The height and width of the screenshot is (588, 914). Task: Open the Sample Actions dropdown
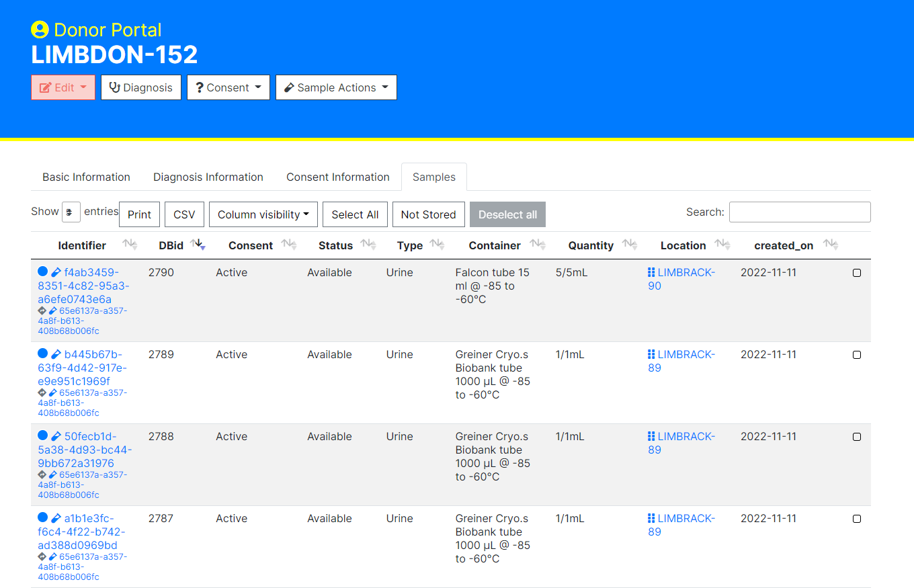[x=336, y=87]
